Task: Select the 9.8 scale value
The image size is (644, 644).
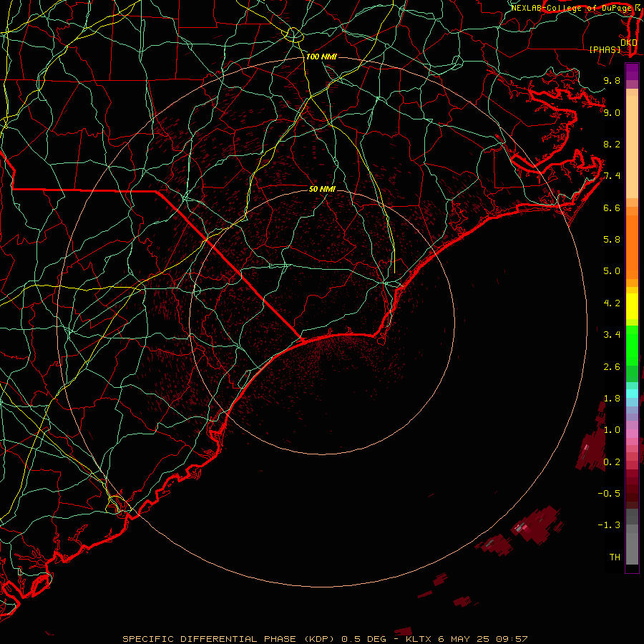Action: pyautogui.click(x=612, y=80)
